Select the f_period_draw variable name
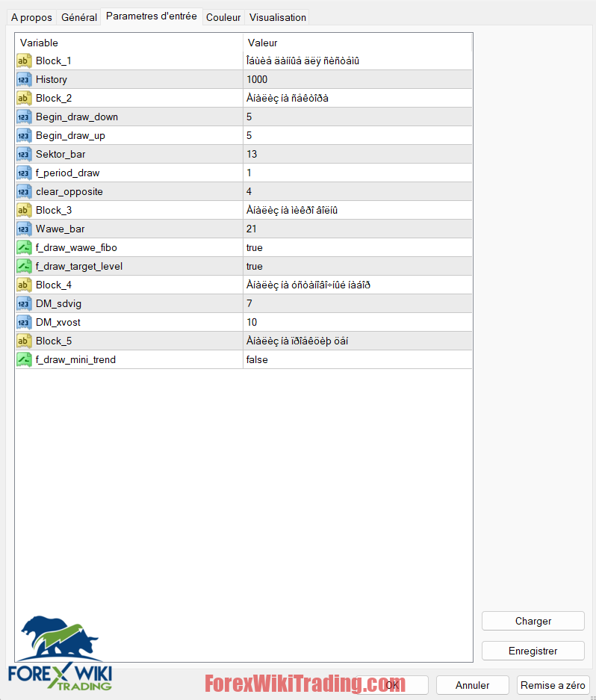The width and height of the screenshot is (596, 700). coord(68,173)
